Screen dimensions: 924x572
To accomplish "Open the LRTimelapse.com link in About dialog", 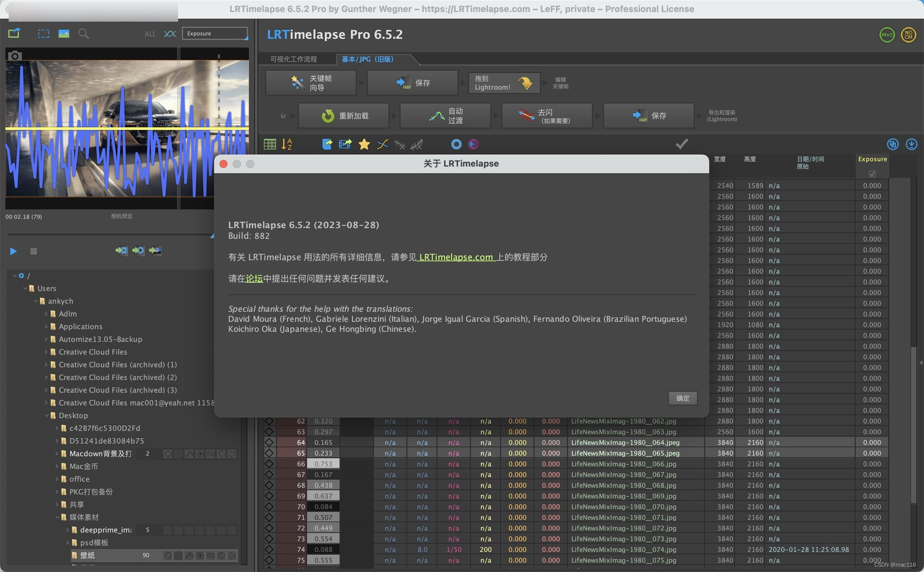I will pos(456,257).
